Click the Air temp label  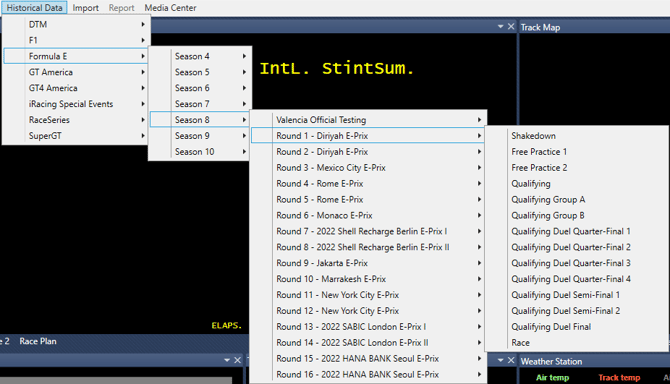point(552,378)
